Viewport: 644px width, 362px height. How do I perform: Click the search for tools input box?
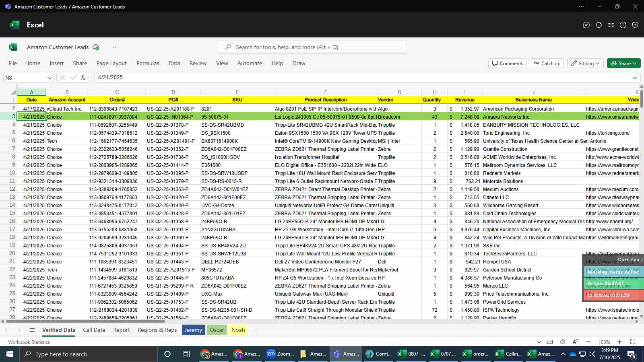click(x=312, y=47)
